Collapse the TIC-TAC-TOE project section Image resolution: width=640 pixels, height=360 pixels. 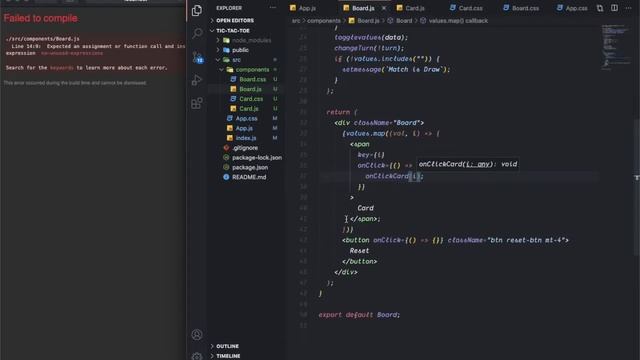pos(233,31)
